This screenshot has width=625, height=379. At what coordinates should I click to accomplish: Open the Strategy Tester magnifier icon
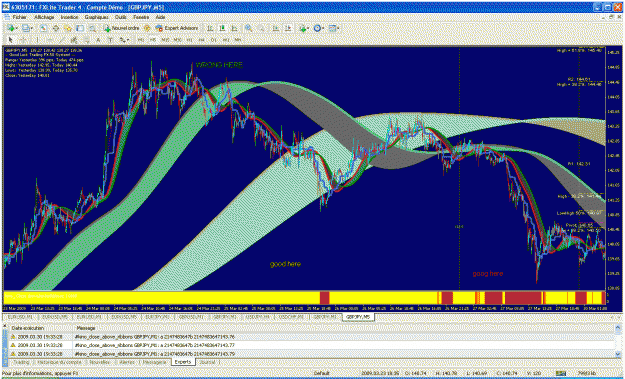pyautogui.click(x=92, y=28)
